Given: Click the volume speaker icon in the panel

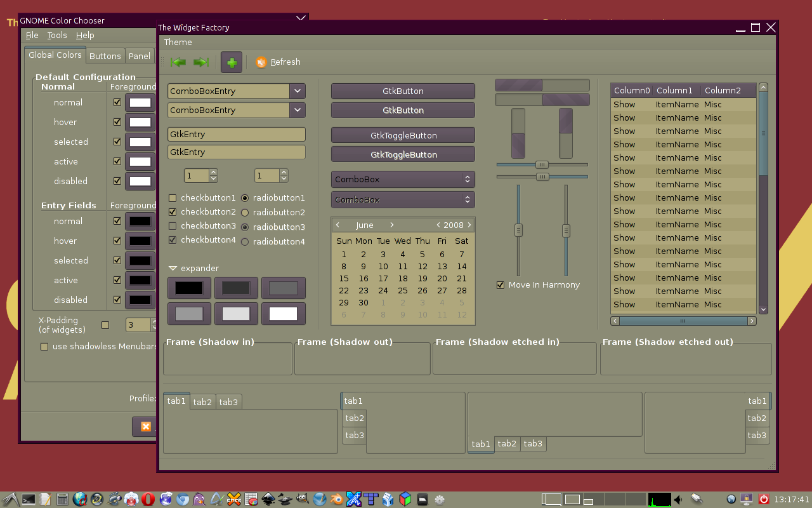Looking at the screenshot, I should (x=678, y=500).
